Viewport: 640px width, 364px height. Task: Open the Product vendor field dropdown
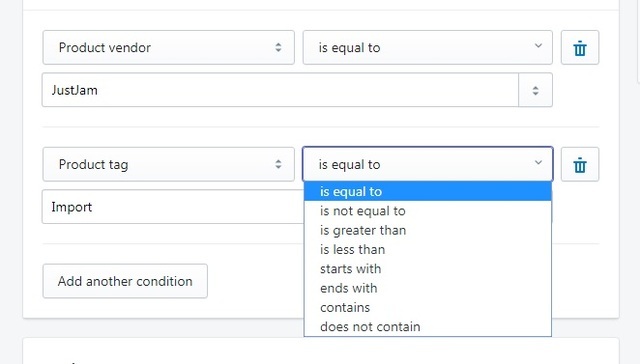tap(169, 47)
